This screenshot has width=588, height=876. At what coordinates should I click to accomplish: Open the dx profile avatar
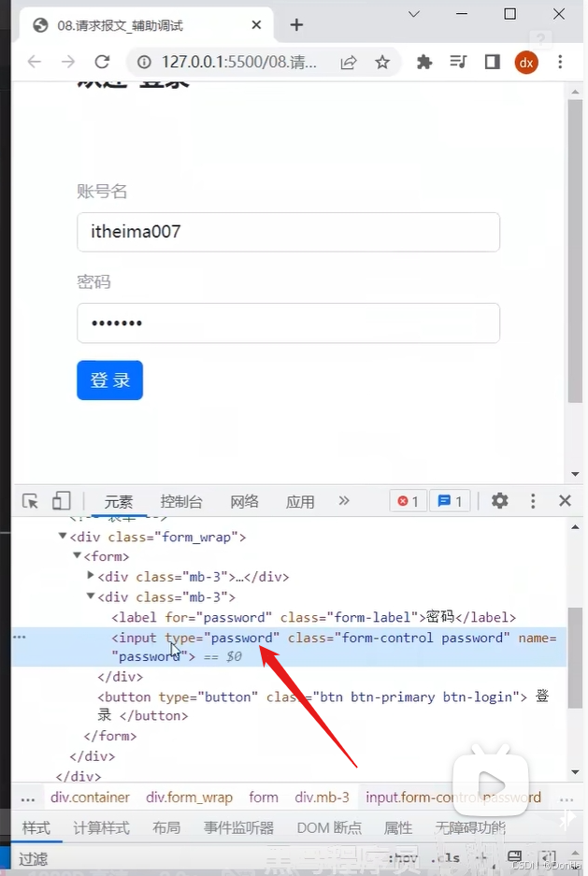(x=526, y=63)
